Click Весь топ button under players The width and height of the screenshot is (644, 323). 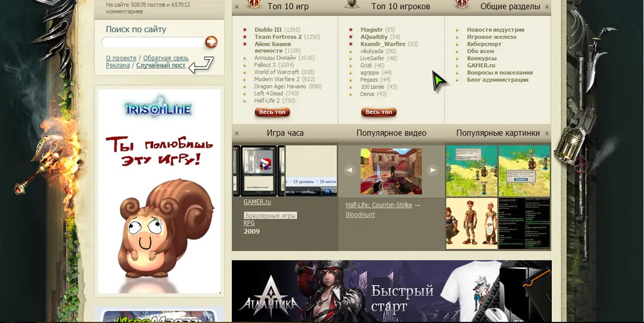pos(379,112)
